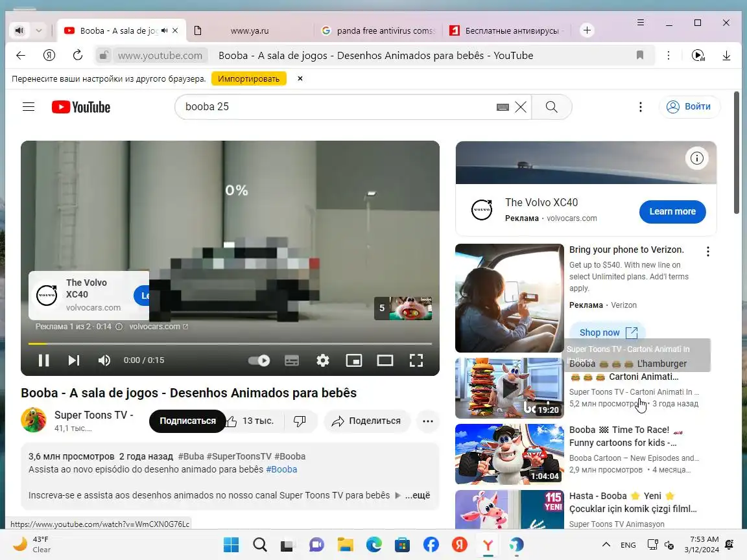Image resolution: width=747 pixels, height=560 pixels.
Task: Open ad info icon on Volvo banner
Action: point(696,158)
